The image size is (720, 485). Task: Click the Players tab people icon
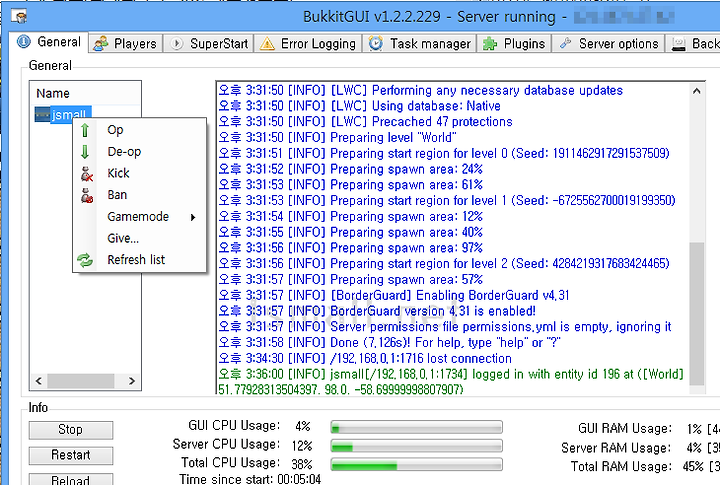(x=101, y=44)
